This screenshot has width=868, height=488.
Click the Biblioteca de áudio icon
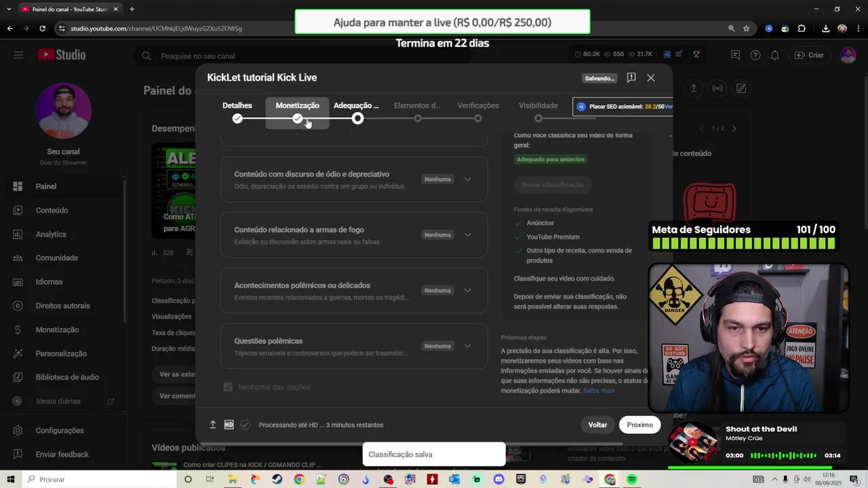pyautogui.click(x=18, y=377)
